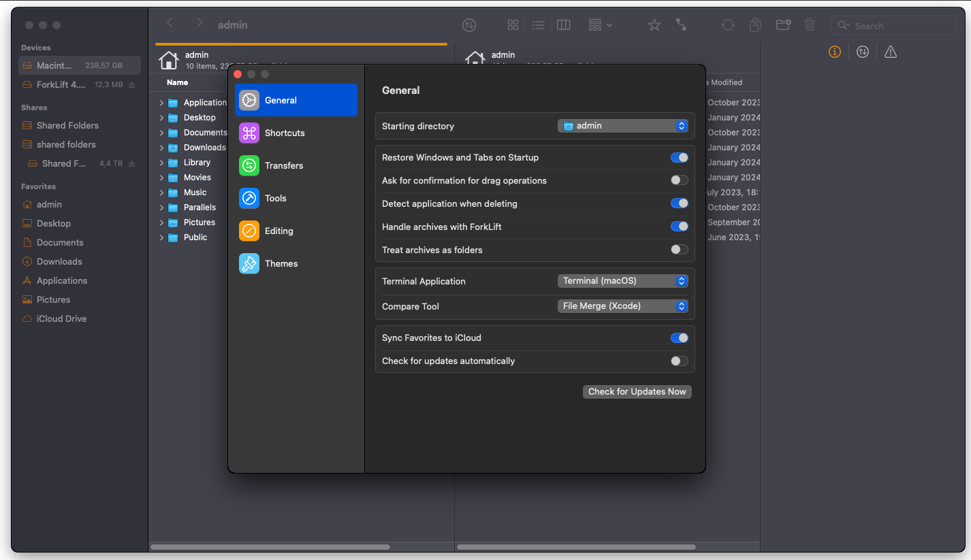Enable Ask for confirmation for drag operations
The width and height of the screenshot is (971, 560).
pyautogui.click(x=679, y=181)
